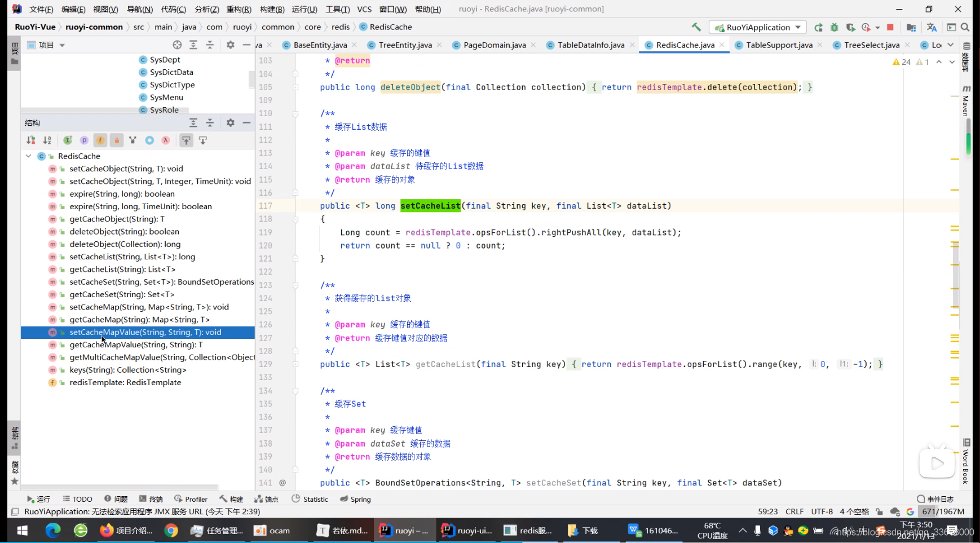Expand folded getCacheList method at line 129

tap(295, 364)
